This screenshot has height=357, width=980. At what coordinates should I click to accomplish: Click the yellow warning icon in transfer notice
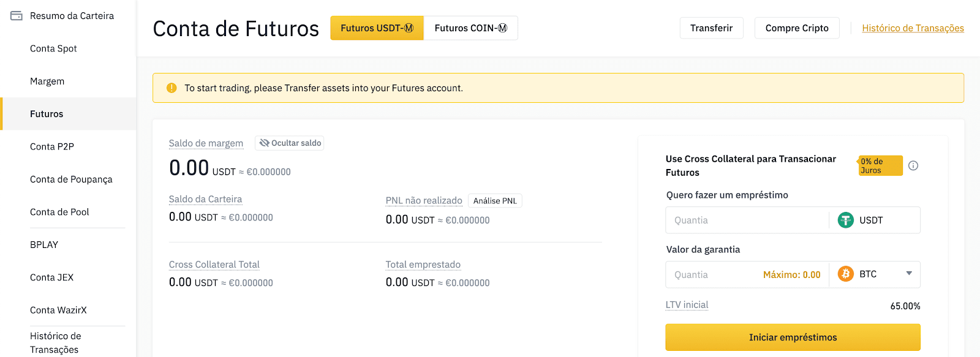point(171,88)
